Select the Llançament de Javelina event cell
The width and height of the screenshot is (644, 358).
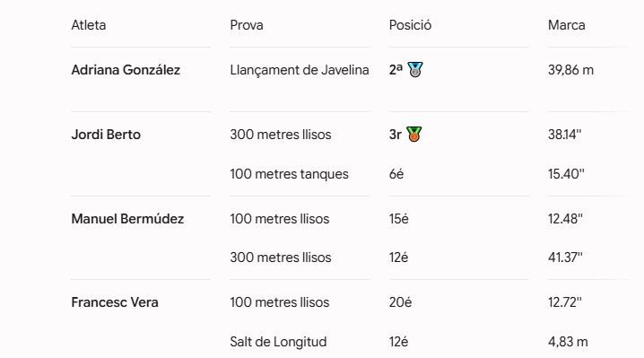point(300,70)
